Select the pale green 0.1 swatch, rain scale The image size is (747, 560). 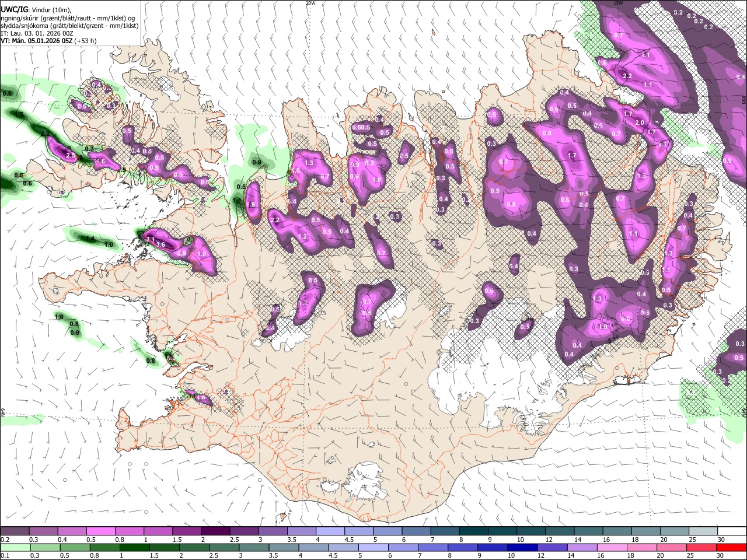coord(15,547)
